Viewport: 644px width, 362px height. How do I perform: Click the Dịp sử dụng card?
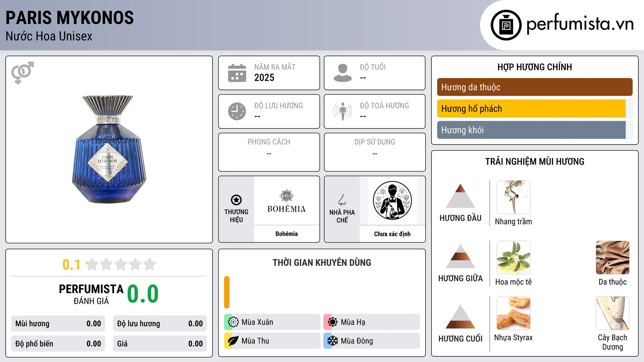pos(375,152)
